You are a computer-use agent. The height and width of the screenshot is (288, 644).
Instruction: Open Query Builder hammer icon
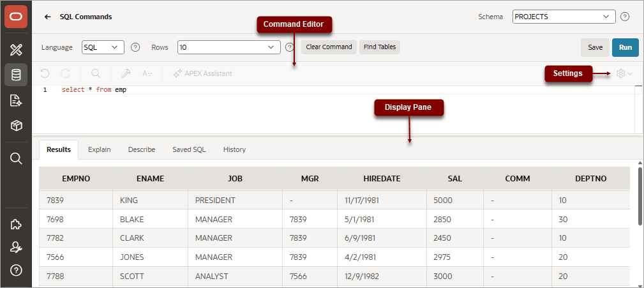[x=126, y=73]
